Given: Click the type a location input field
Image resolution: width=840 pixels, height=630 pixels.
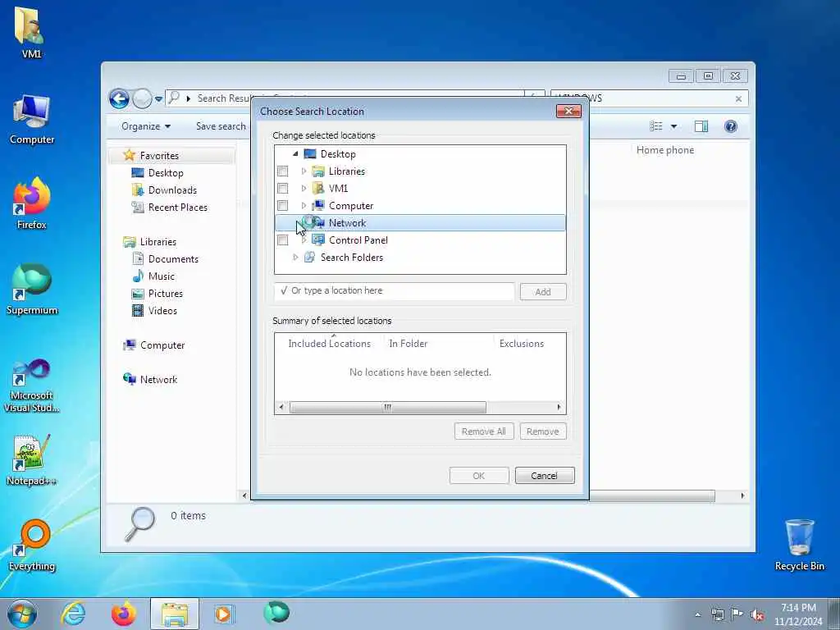Looking at the screenshot, I should pyautogui.click(x=395, y=291).
